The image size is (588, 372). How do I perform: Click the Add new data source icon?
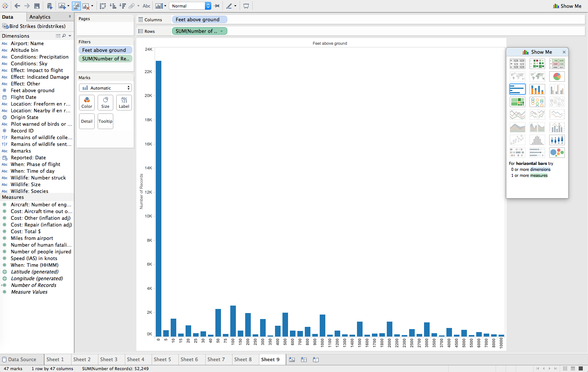[50, 6]
